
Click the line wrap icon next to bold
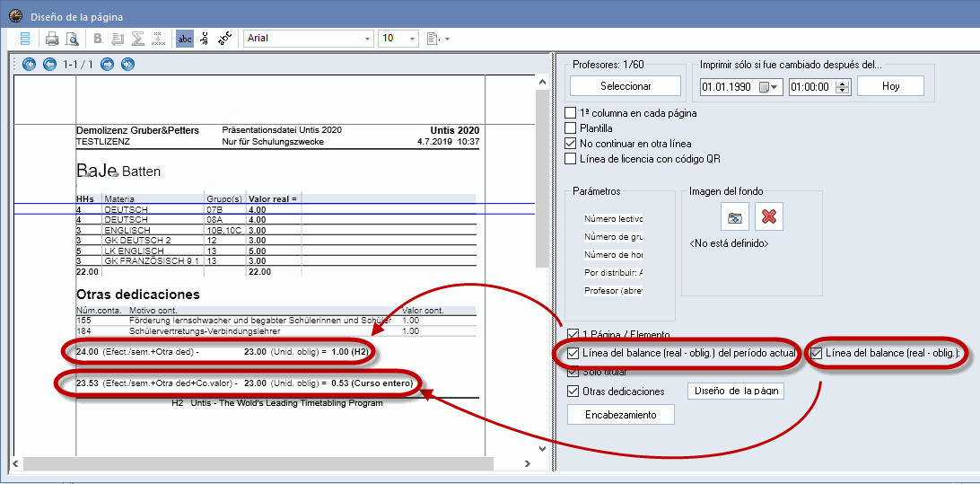pos(118,39)
